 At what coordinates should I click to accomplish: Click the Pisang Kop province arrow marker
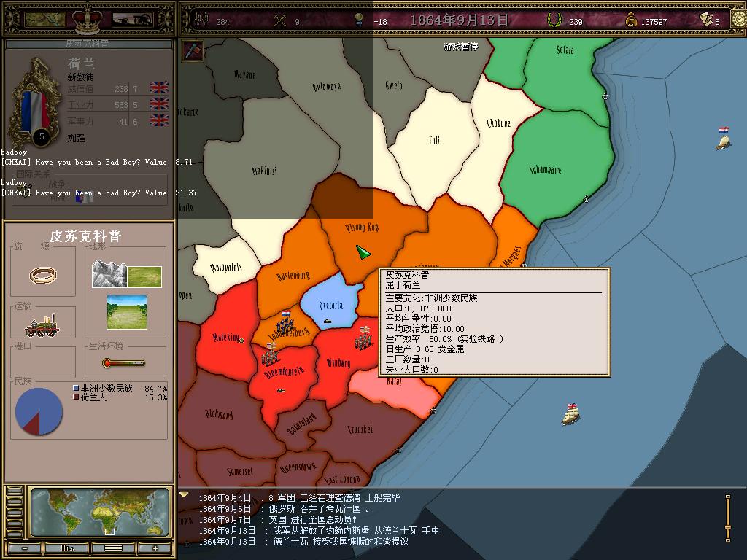363,252
